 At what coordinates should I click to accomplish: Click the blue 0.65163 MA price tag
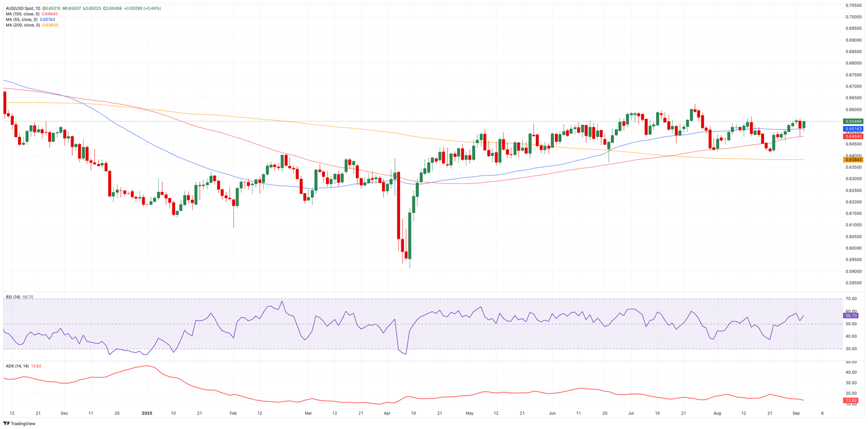pos(853,129)
